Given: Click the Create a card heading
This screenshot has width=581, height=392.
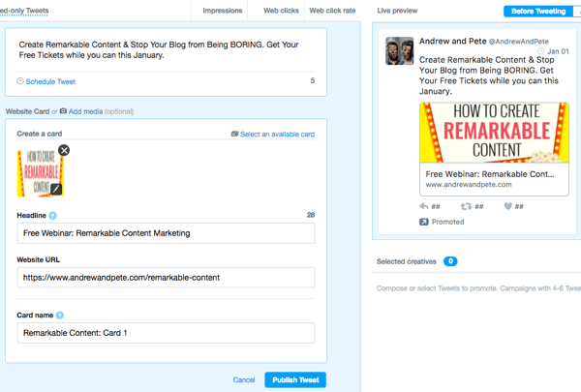Looking at the screenshot, I should [40, 134].
